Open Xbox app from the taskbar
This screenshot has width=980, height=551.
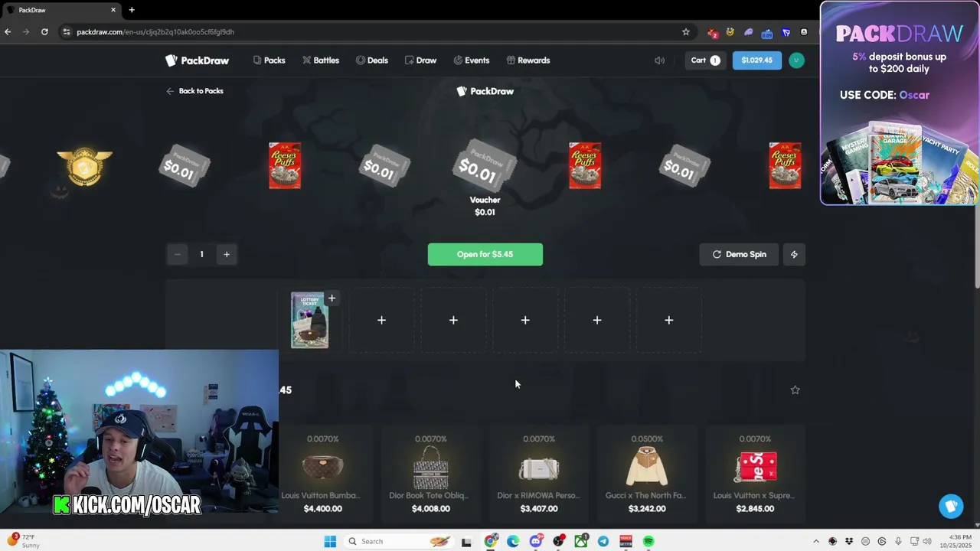coord(581,541)
